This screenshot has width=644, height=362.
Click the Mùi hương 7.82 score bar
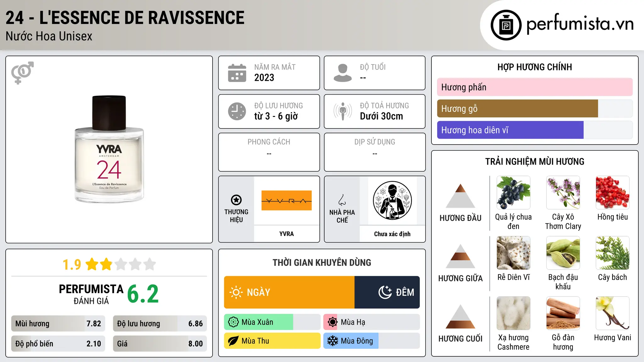58,324
